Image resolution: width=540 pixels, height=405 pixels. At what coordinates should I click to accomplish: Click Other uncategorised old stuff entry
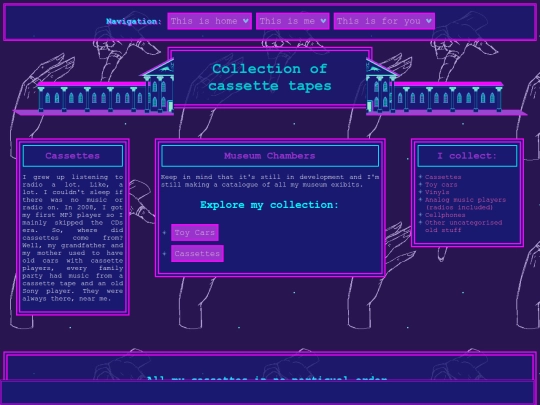(x=463, y=226)
